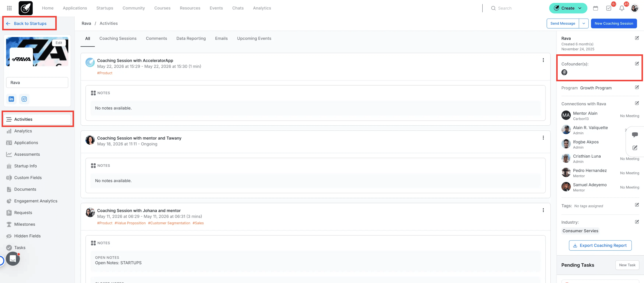The height and width of the screenshot is (283, 644).
Task: Edit Connections with Rava pencil icon
Action: pos(637,103)
